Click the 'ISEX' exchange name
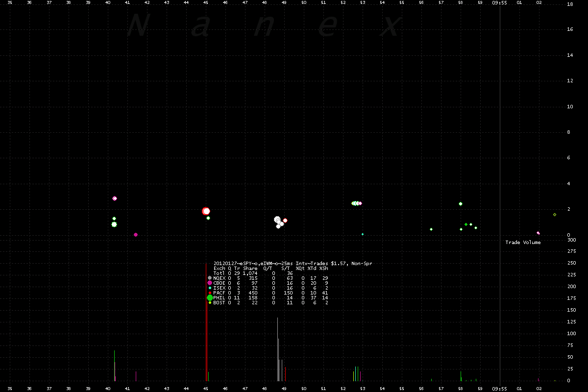Image resolution: width=588 pixels, height=392 pixels. click(220, 288)
